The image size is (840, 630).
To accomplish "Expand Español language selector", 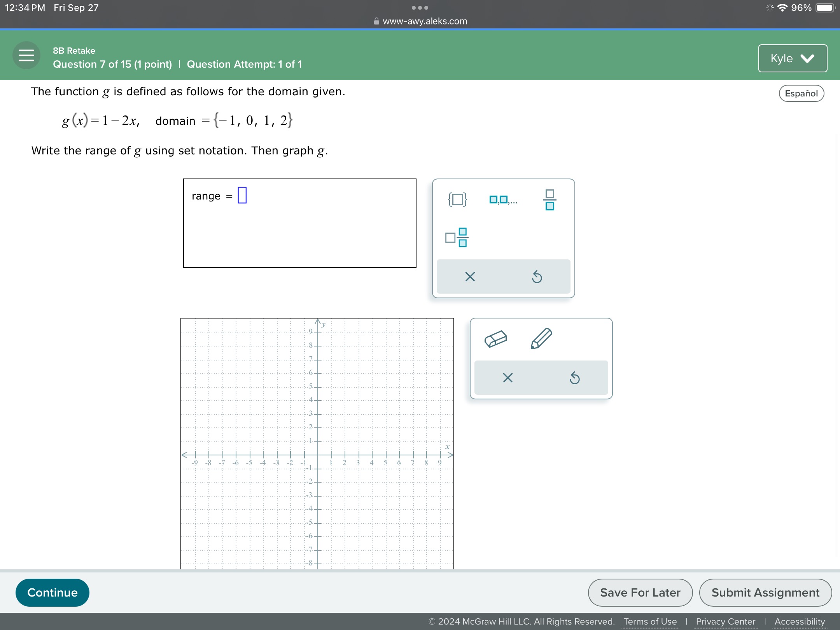I will (801, 93).
